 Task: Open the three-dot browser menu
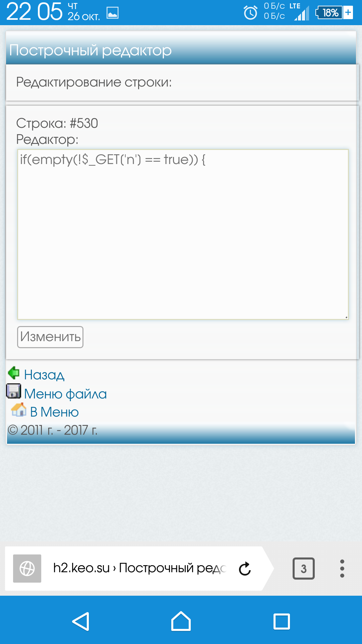coord(342,569)
